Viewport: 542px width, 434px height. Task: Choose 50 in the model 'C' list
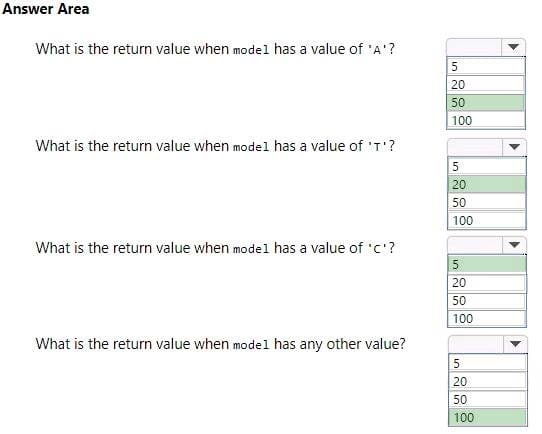487,301
